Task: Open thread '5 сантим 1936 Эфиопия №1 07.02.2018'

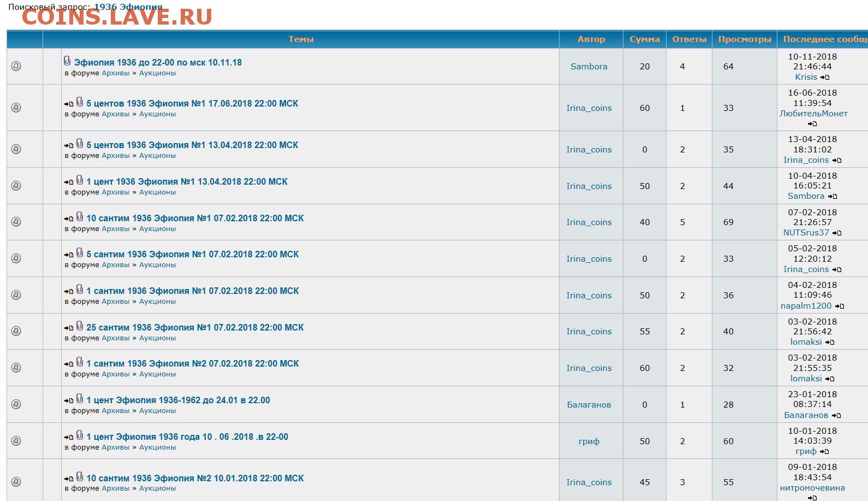Action: [193, 255]
